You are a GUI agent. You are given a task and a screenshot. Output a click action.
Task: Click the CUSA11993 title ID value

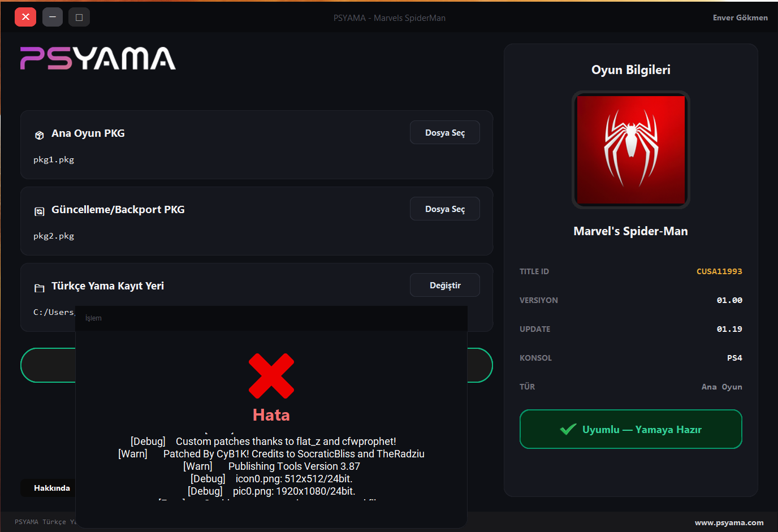[719, 271]
